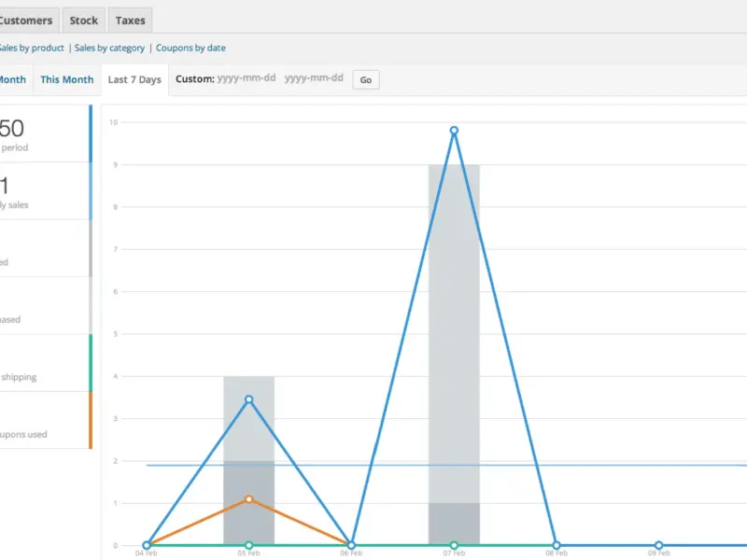Open the Stock reports tab
Image resolution: width=747 pixels, height=560 pixels.
point(83,21)
